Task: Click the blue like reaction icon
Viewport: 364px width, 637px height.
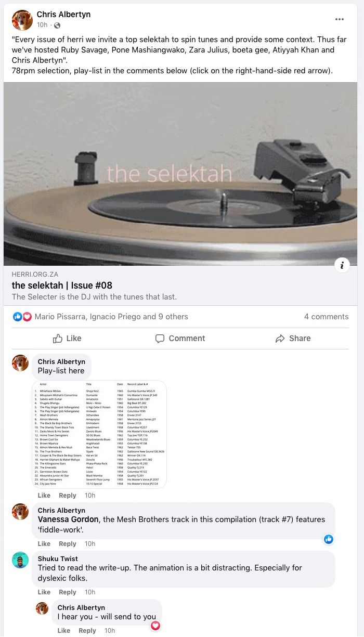Action: tap(17, 317)
